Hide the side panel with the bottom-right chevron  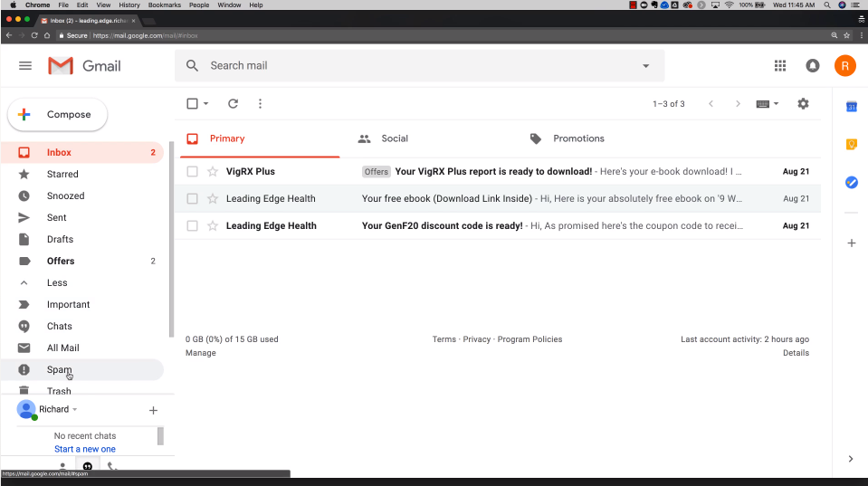(x=851, y=459)
